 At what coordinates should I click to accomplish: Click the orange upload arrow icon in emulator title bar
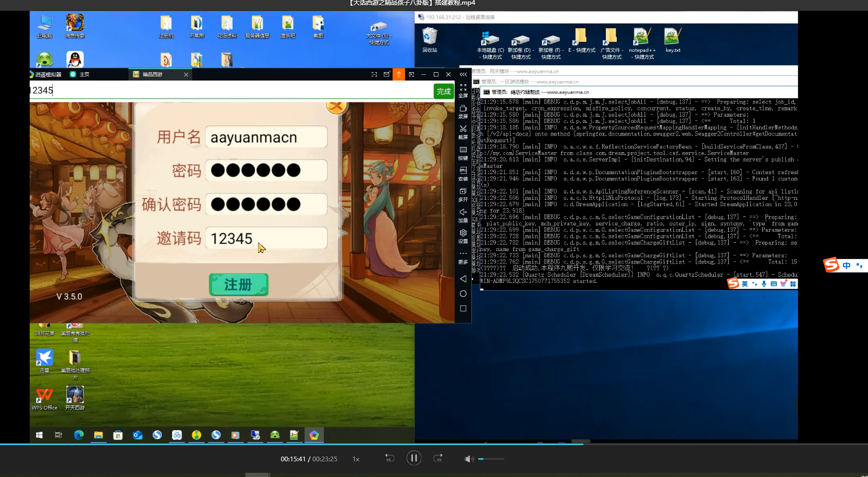point(399,74)
